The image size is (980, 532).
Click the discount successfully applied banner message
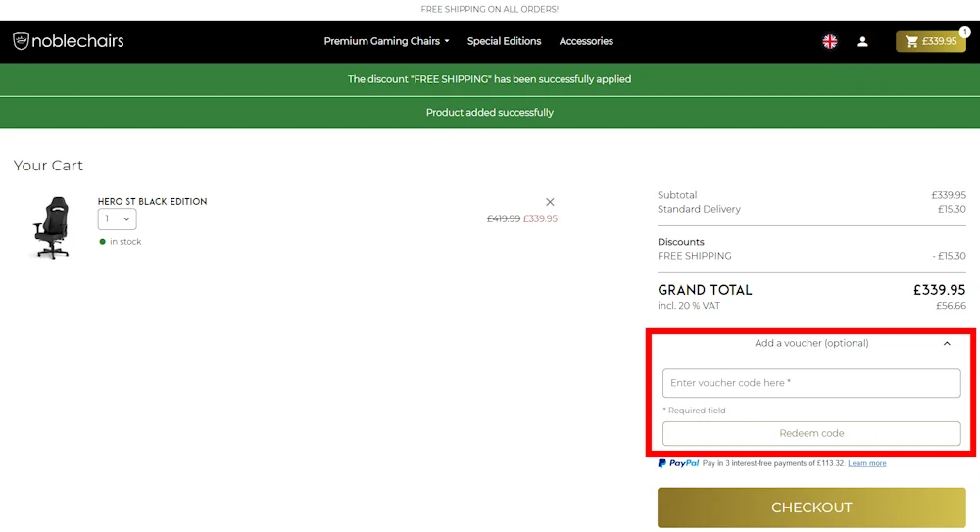489,79
